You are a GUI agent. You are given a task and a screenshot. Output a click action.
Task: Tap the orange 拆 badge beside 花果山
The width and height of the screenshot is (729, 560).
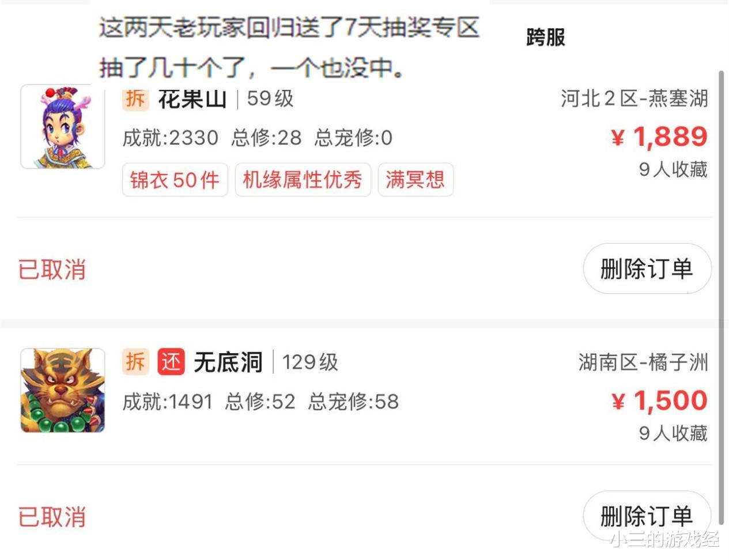[x=135, y=99]
